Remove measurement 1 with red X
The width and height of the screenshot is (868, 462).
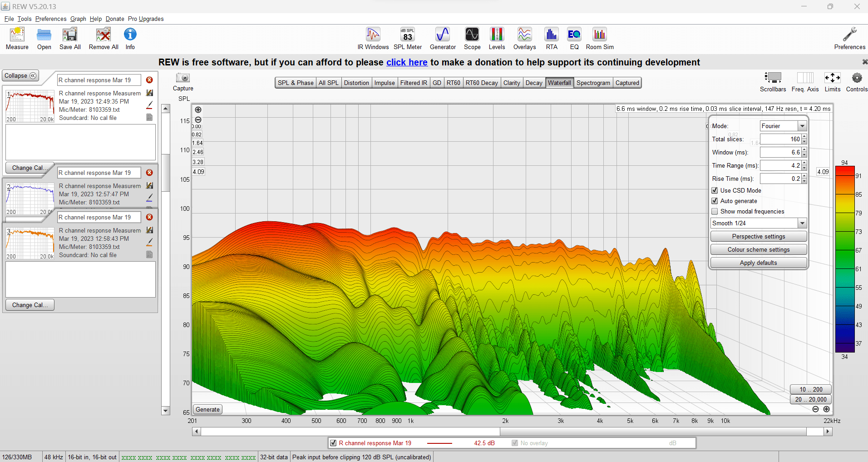149,80
